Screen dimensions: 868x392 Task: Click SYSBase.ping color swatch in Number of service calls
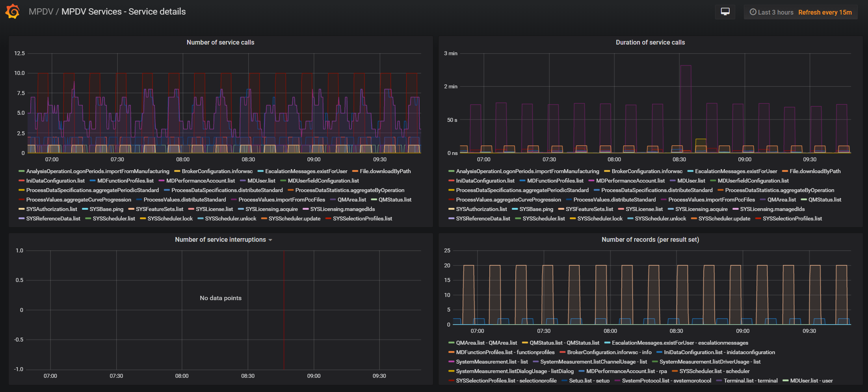click(85, 209)
